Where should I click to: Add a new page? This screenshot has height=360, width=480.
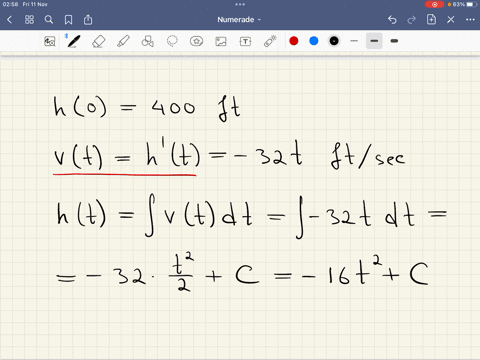(x=431, y=20)
